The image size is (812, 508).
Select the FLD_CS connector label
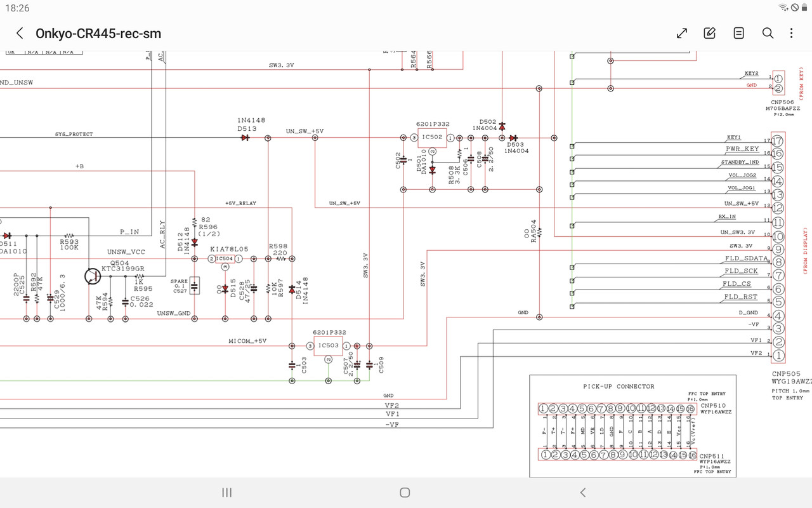click(x=738, y=284)
